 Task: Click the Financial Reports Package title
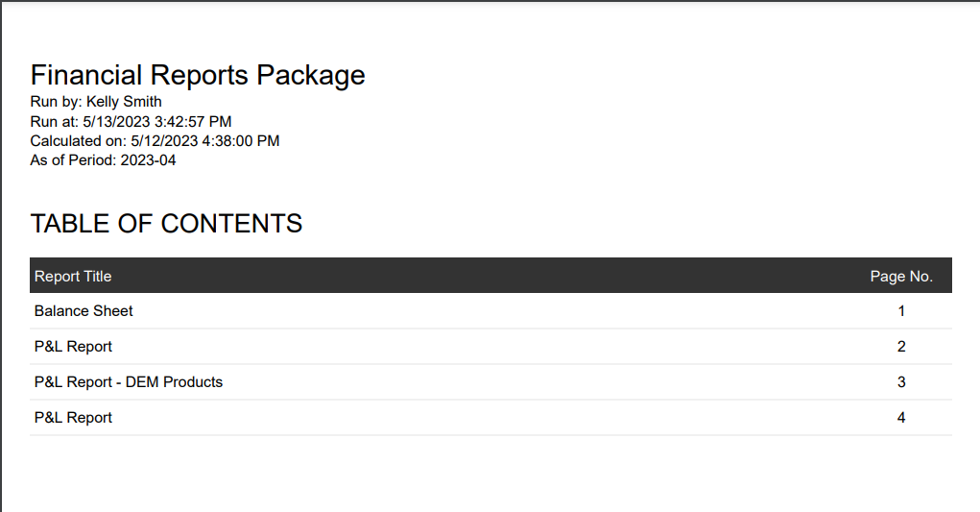(x=198, y=75)
